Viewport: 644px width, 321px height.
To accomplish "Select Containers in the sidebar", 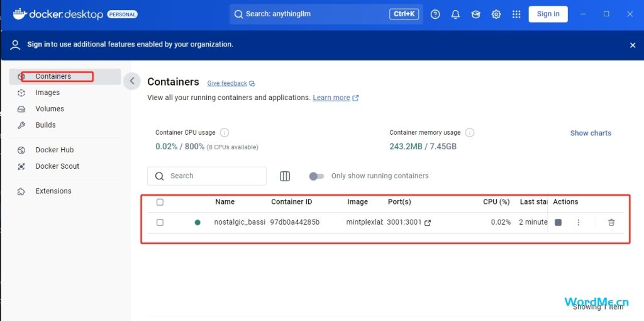I will pyautogui.click(x=65, y=76).
